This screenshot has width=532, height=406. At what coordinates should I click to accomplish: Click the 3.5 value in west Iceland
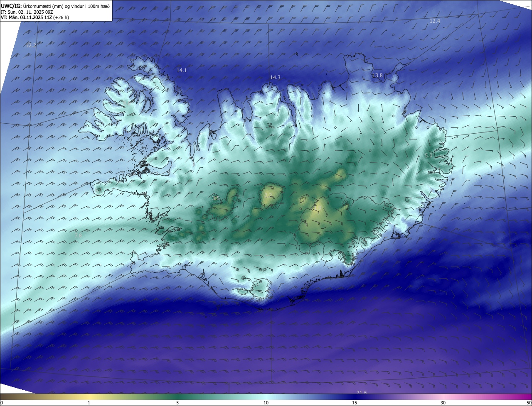216,198
